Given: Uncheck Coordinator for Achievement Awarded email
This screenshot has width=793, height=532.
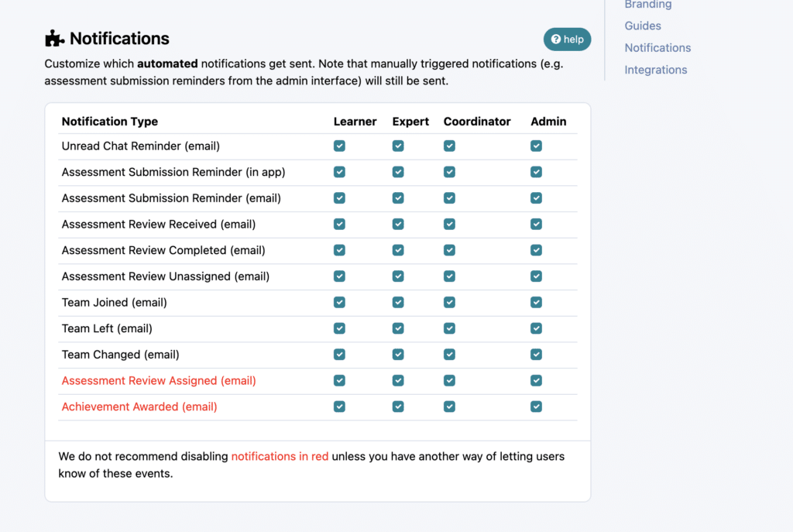Looking at the screenshot, I should coord(449,407).
